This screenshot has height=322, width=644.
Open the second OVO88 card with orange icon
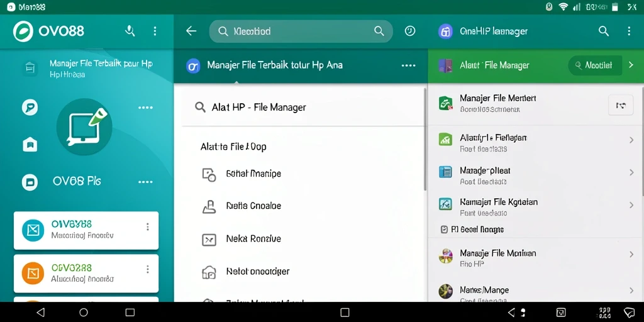coord(86,273)
